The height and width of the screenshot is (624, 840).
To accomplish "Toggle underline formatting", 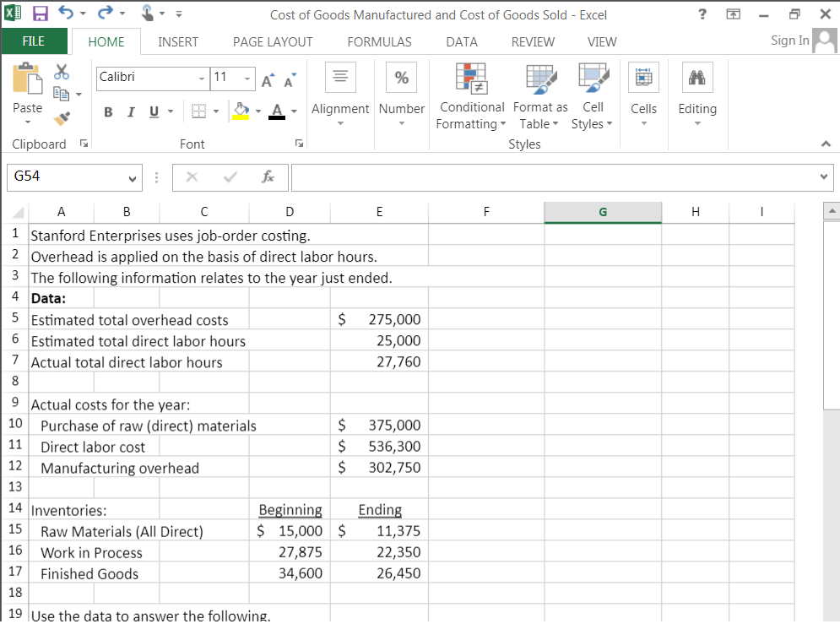I will click(x=154, y=111).
